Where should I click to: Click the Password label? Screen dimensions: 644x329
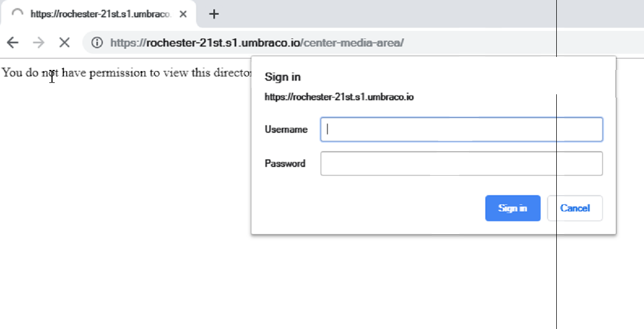coord(285,164)
